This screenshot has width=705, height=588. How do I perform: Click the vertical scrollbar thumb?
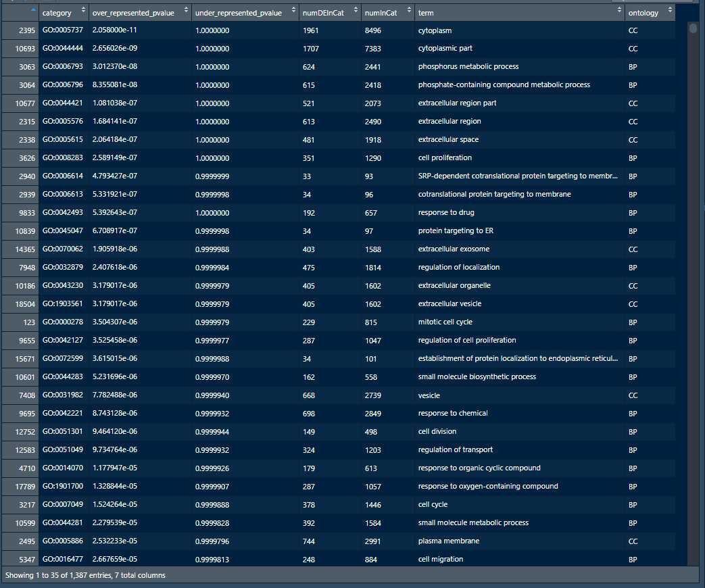click(x=694, y=28)
